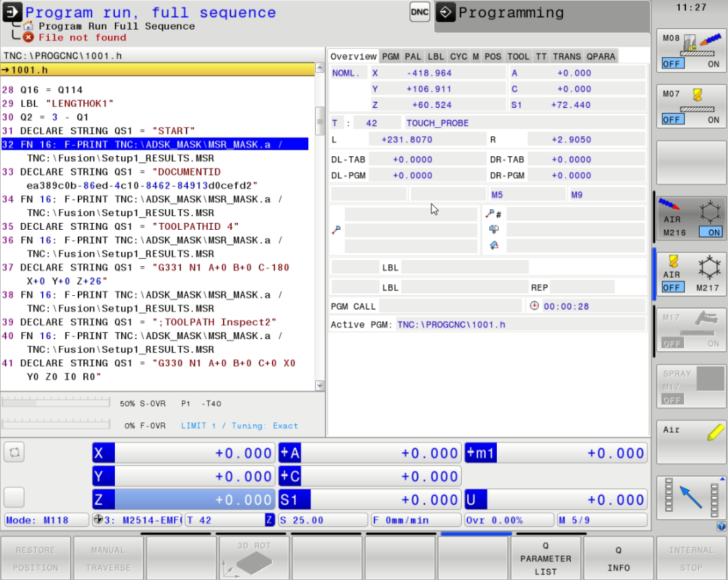The height and width of the screenshot is (580, 728).
Task: Toggle AIR M217 OFF switch
Action: click(x=673, y=288)
